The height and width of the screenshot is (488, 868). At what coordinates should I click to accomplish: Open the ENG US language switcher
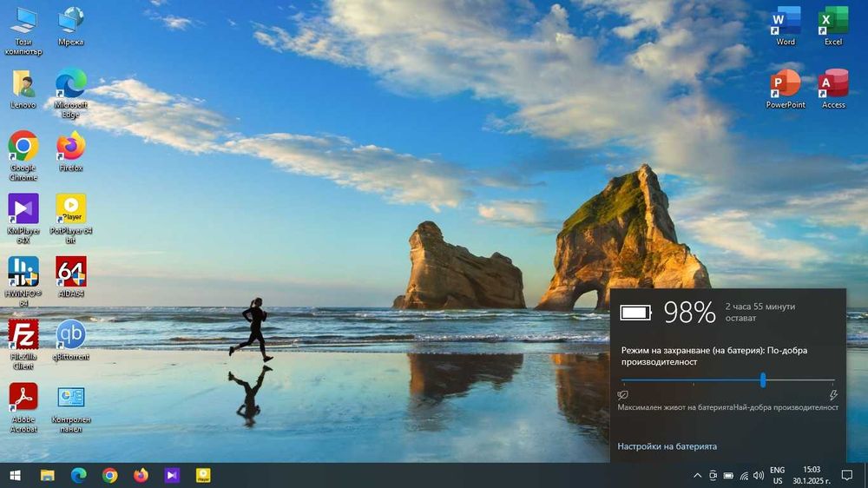coord(777,475)
